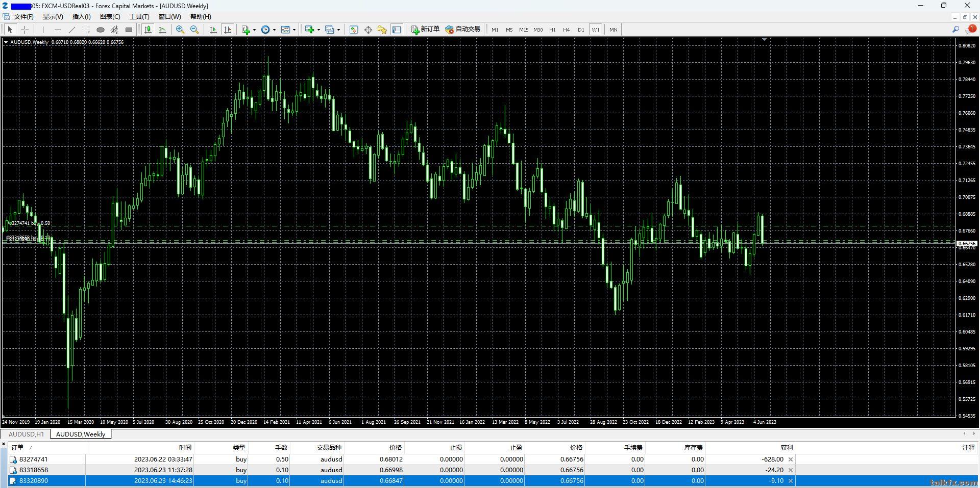Open the 帮助(H) menu
Image resolution: width=980 pixels, height=488 pixels.
[201, 17]
